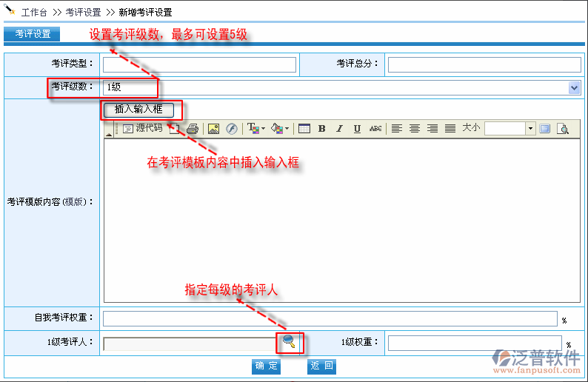588x382 pixels.
Task: Click the 确定 confirm button
Action: pyautogui.click(x=267, y=366)
